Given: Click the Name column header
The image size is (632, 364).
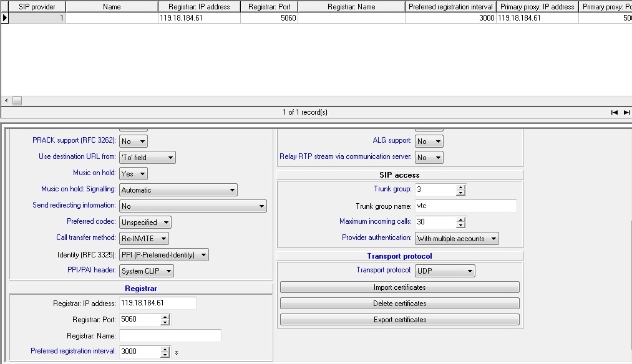Looking at the screenshot, I should point(112,7).
